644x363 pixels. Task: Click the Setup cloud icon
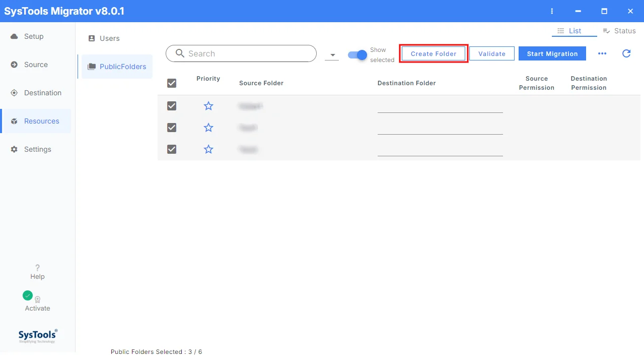tap(14, 36)
